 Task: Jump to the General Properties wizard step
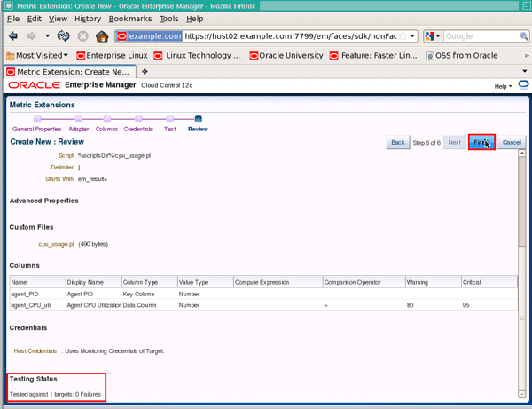pos(37,129)
